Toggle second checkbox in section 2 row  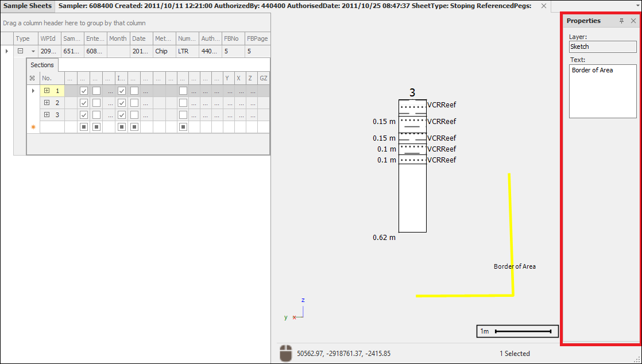pos(96,103)
